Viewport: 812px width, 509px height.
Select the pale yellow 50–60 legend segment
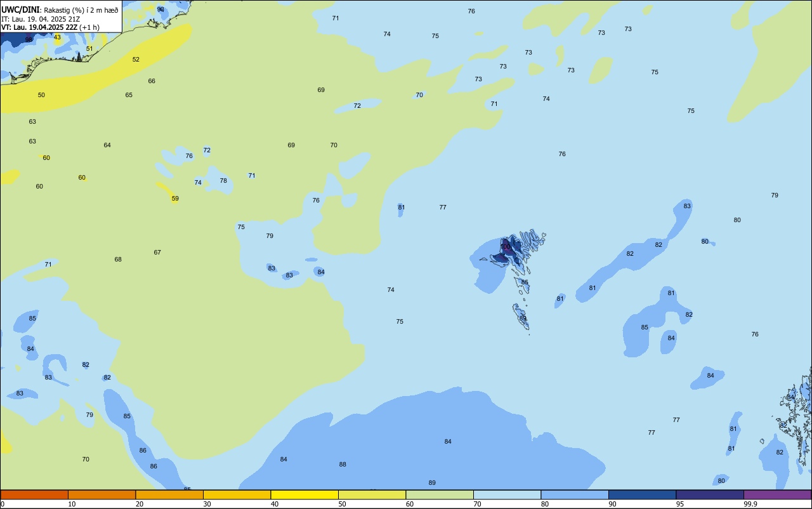pyautogui.click(x=372, y=494)
